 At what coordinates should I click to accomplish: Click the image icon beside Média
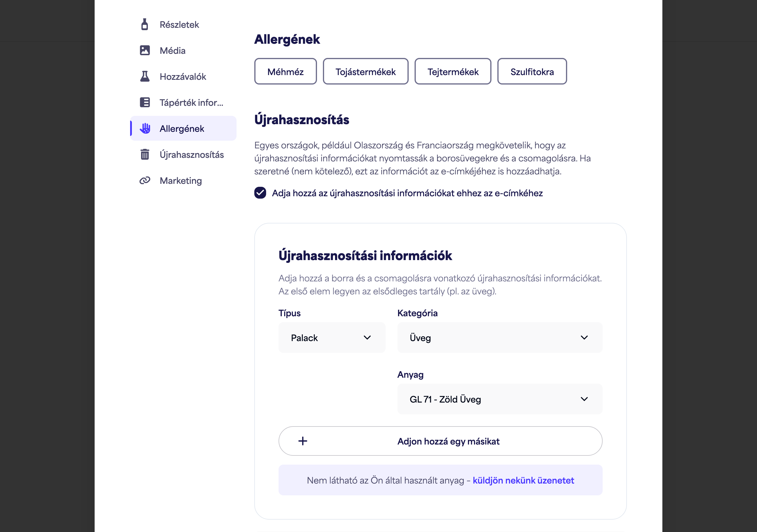[145, 51]
